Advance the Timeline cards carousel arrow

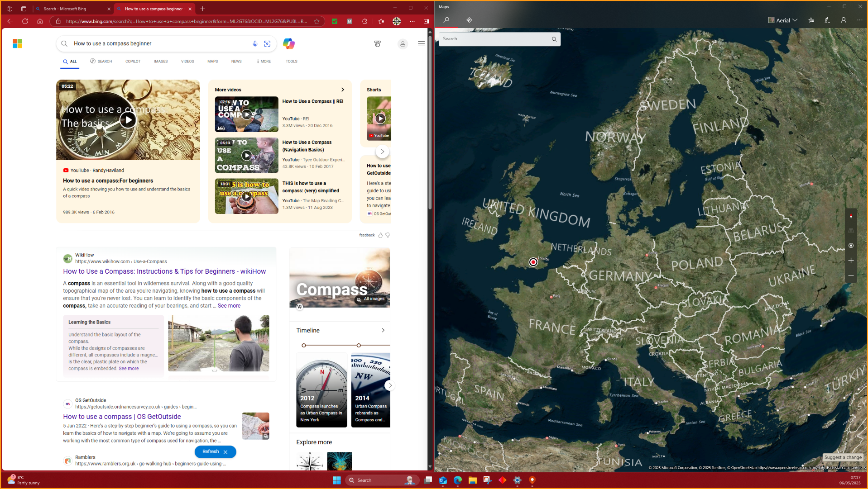390,385
